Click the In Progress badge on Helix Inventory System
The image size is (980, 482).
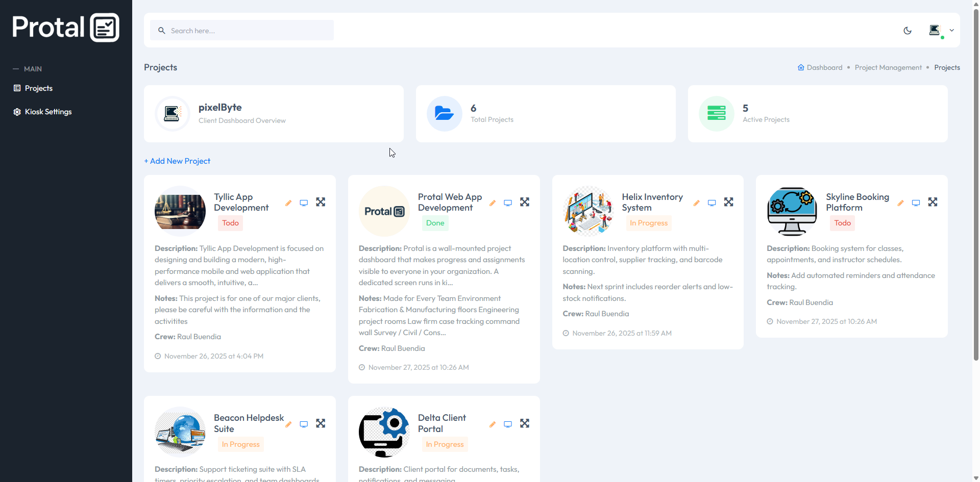(648, 223)
